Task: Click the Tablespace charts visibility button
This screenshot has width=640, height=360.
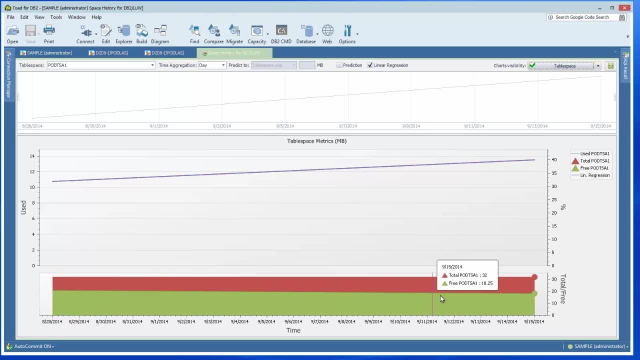Action: 561,66
